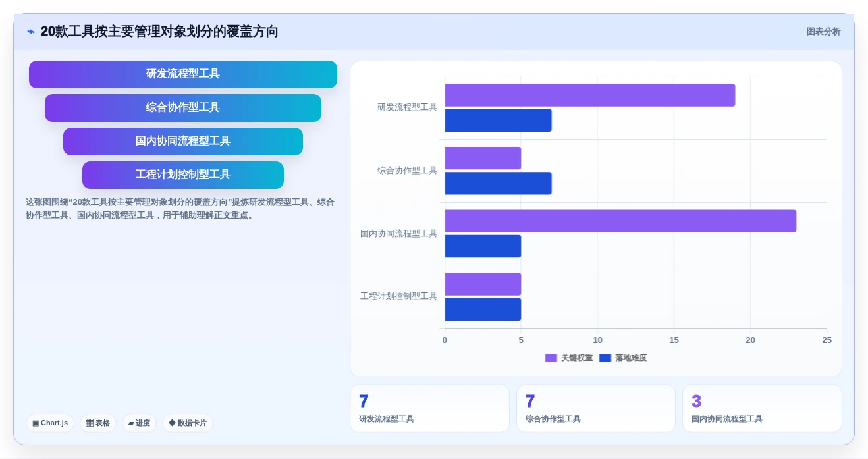
Task: Click the blue 落地难度 bar for 工程计划控制型工具
Action: (483, 310)
